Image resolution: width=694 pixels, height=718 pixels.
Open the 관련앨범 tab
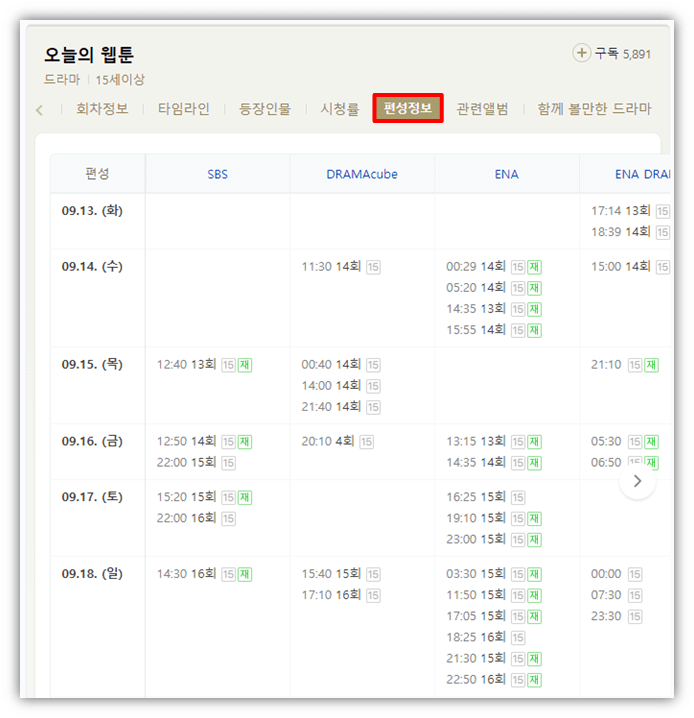[x=482, y=109]
